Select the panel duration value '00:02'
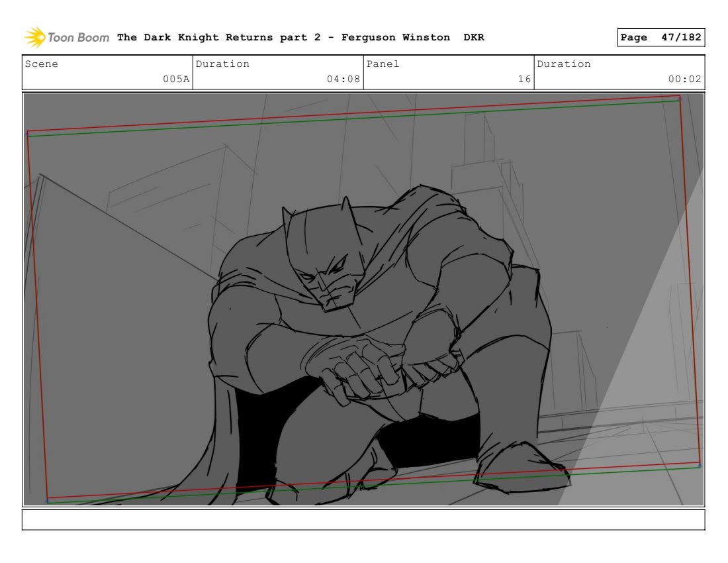728x563 pixels. click(684, 79)
